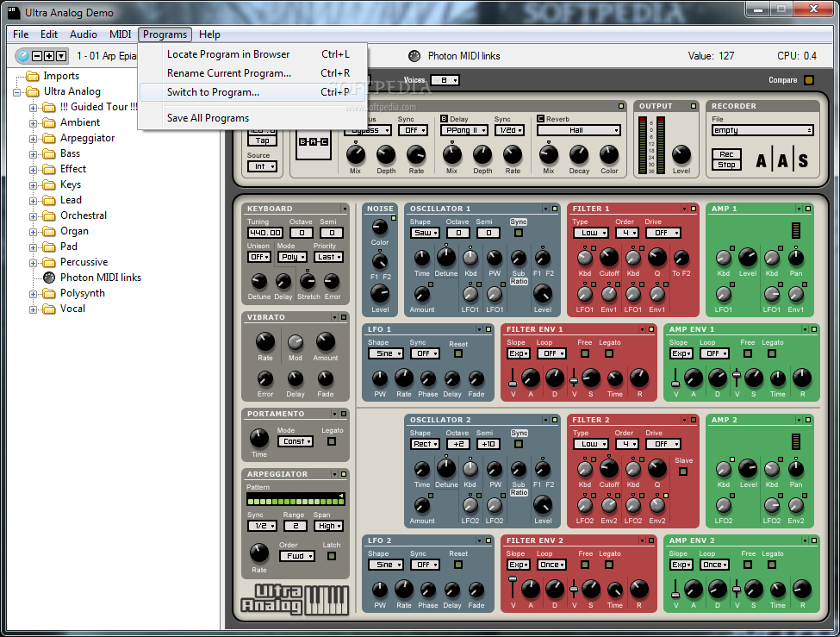Select the Bass folder in the tree
The image size is (840, 637).
point(70,153)
